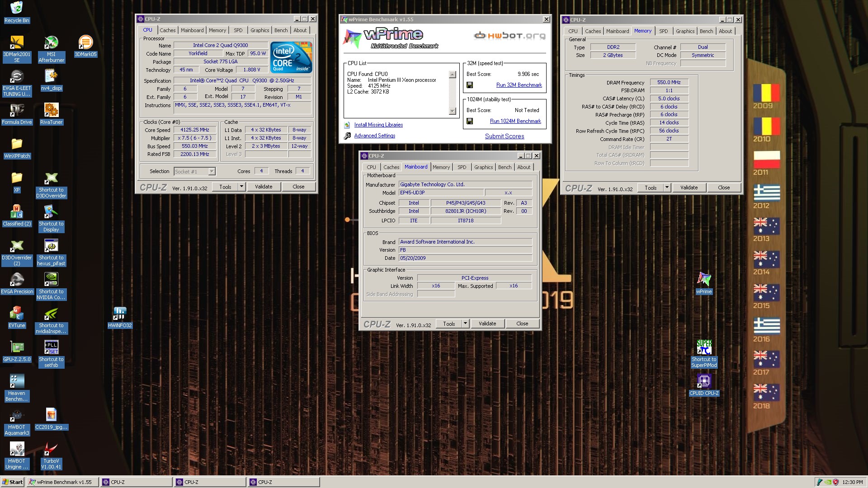Launch 3DMark2001 SE desktop icon
Image resolution: width=868 pixels, height=488 pixels.
pos(17,49)
